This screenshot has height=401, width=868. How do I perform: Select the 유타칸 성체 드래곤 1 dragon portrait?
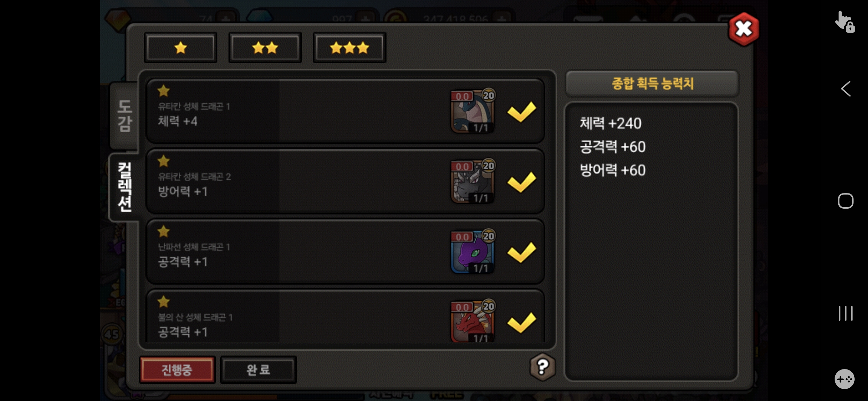(473, 111)
